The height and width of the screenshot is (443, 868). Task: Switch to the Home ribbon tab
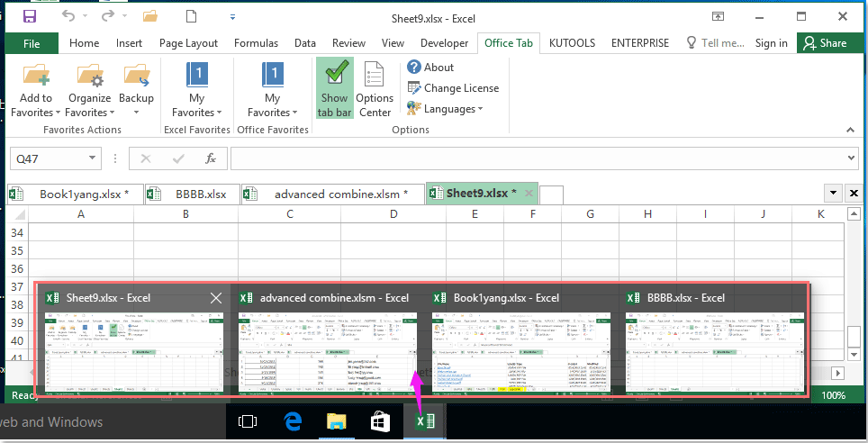coord(84,43)
